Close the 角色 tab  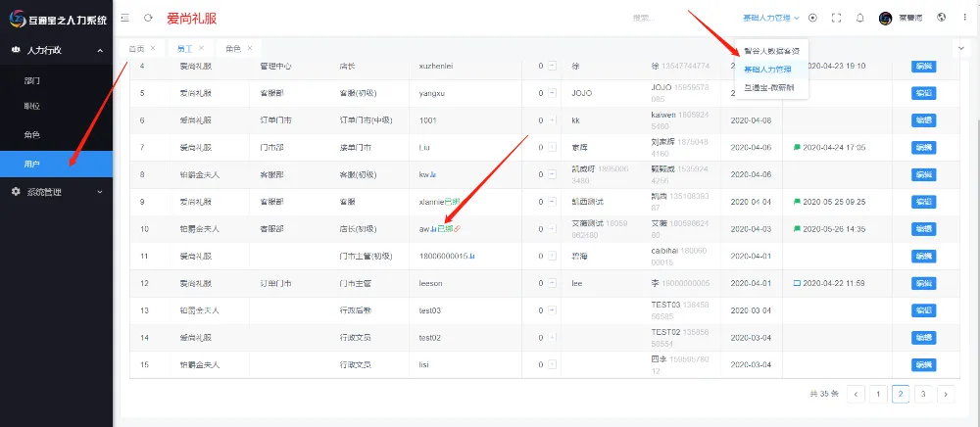point(249,48)
